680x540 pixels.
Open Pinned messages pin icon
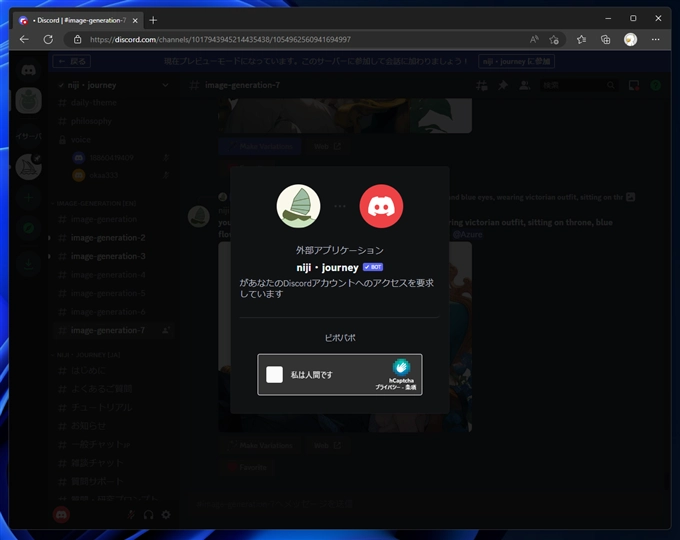(x=503, y=85)
